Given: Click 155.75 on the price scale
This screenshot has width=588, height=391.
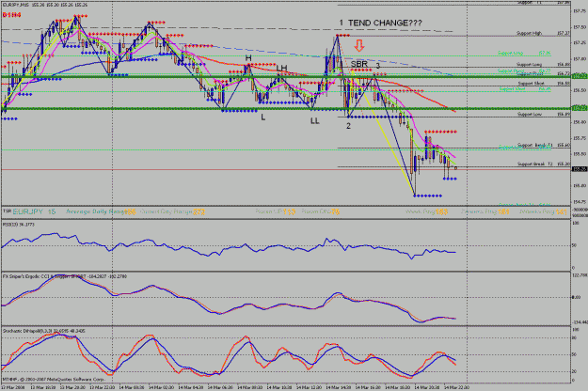Looking at the screenshot, I should (x=580, y=138).
